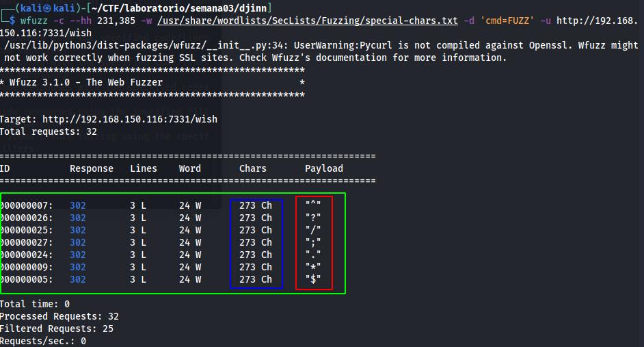Select the "$" payload in last row
The height and width of the screenshot is (347, 644).
click(x=313, y=279)
